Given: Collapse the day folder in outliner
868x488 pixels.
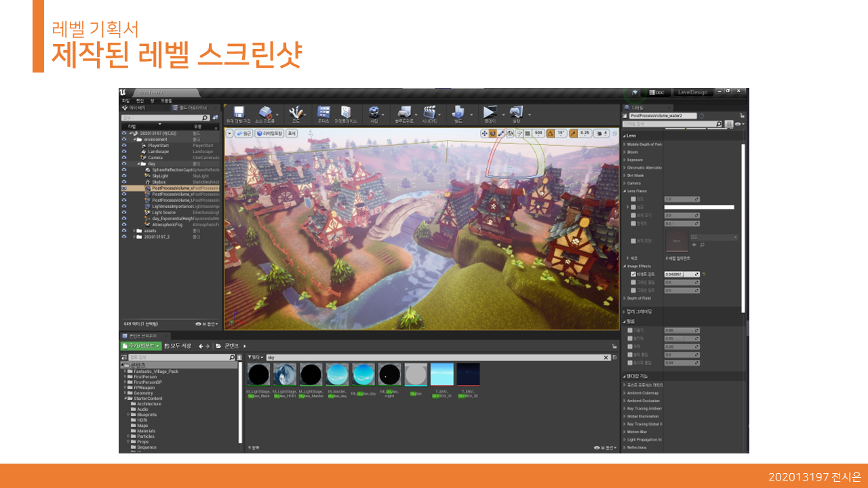Looking at the screenshot, I should click(x=139, y=163).
